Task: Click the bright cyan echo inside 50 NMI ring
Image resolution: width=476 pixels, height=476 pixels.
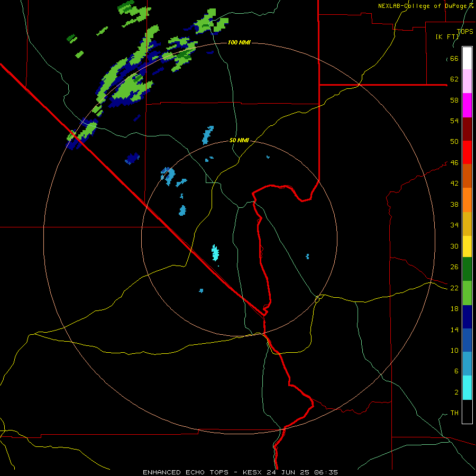Action: 215,253
